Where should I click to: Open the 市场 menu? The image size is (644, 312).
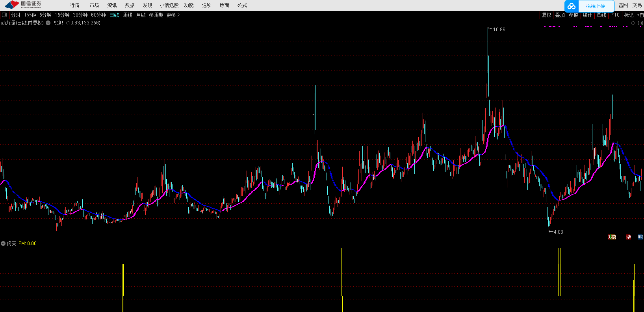pos(95,5)
